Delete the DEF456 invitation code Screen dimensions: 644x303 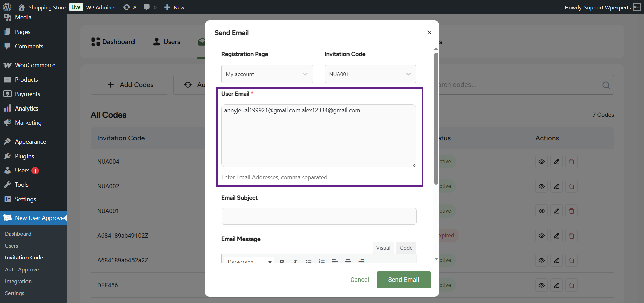(572, 285)
